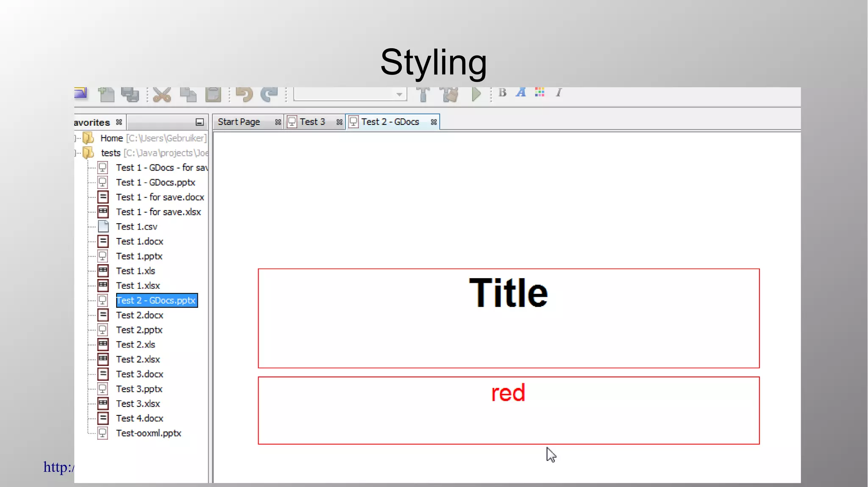
Task: Toggle Italic formatting button
Action: pos(559,92)
